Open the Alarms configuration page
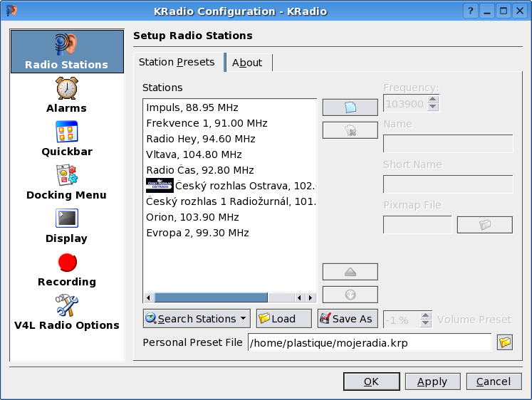Screen dimensions: 532x400 point(67,95)
